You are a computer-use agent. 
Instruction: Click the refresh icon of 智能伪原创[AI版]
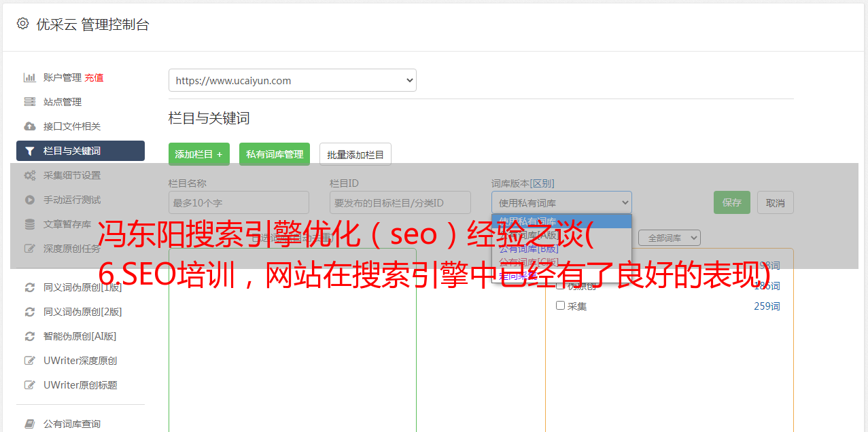(30, 336)
